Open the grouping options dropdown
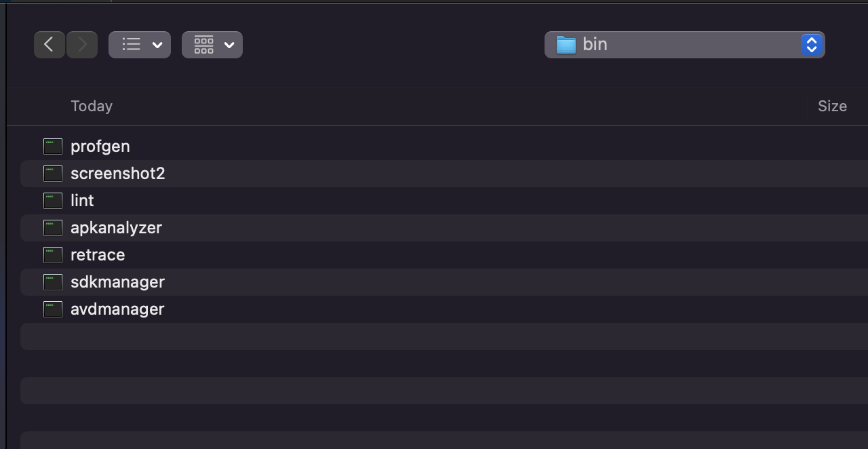 [x=212, y=45]
